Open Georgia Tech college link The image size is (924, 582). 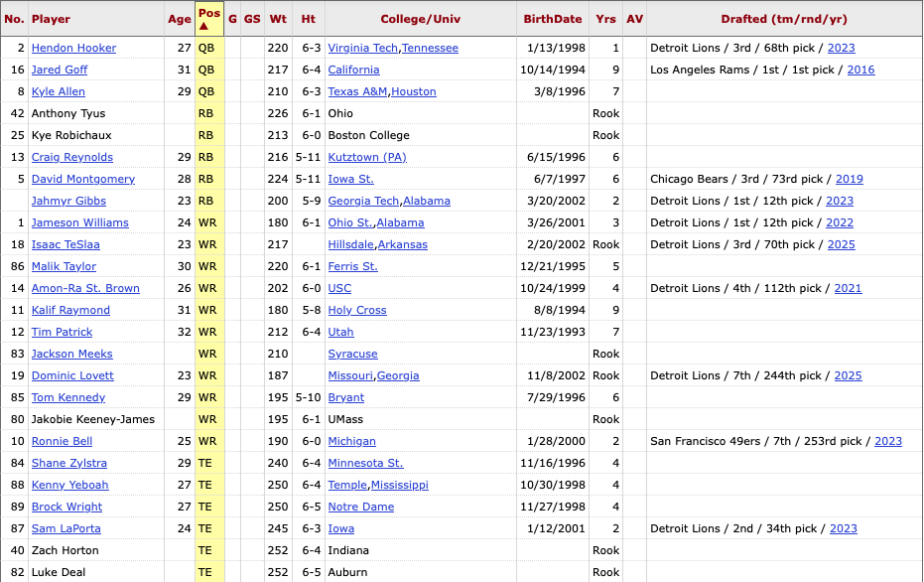coord(363,201)
